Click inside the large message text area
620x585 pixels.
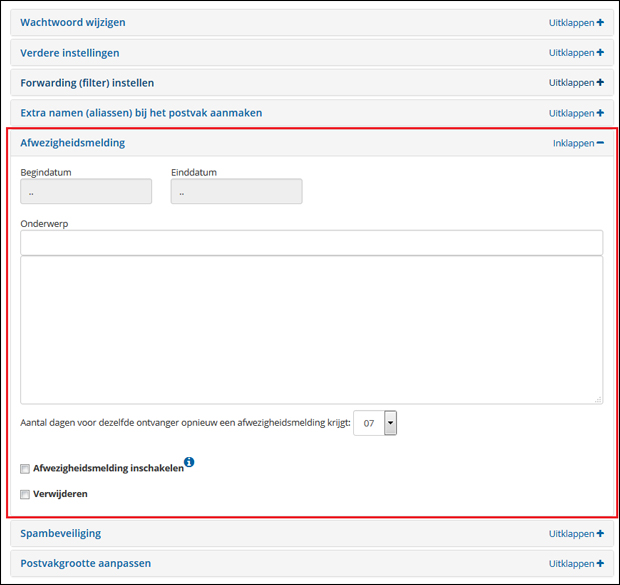[311, 330]
